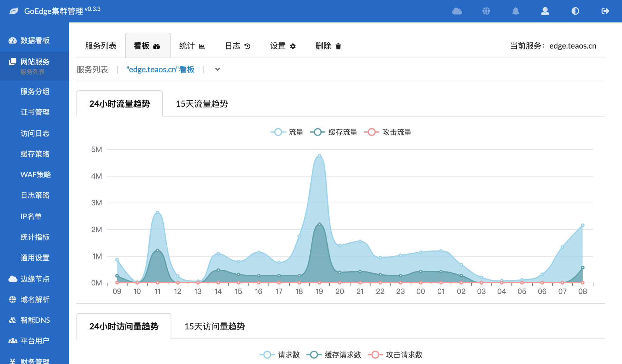Click the cached traffic peak point at 19
Screen dimensions: 622x364
click(x=320, y=224)
